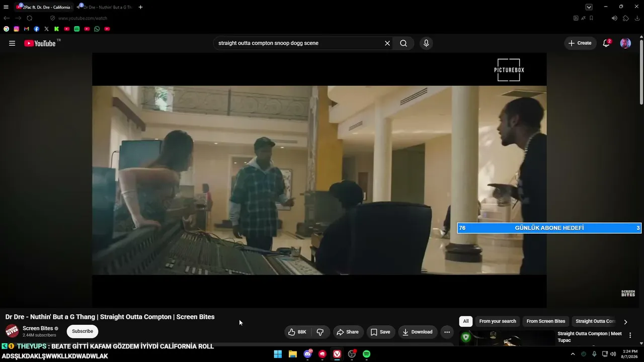Subscribe to Screen Bites
644x362 pixels.
tap(83, 331)
